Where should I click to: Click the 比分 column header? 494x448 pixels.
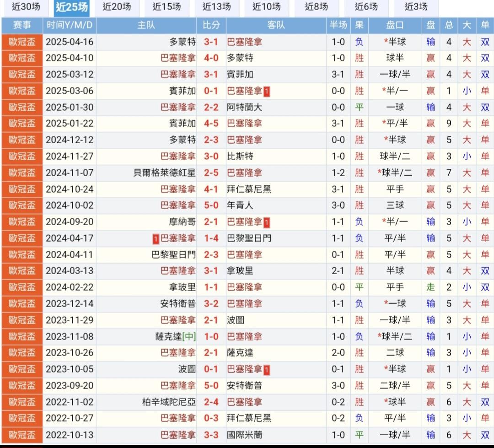(x=211, y=25)
